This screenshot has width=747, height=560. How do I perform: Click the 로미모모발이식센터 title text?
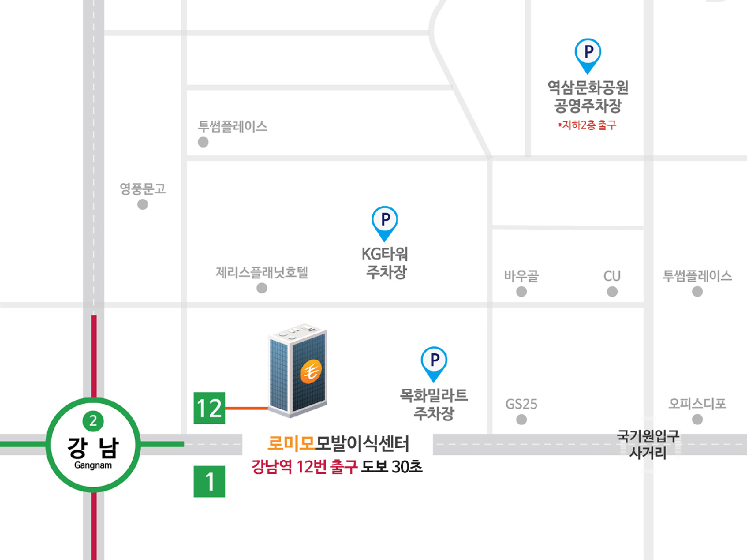[338, 443]
